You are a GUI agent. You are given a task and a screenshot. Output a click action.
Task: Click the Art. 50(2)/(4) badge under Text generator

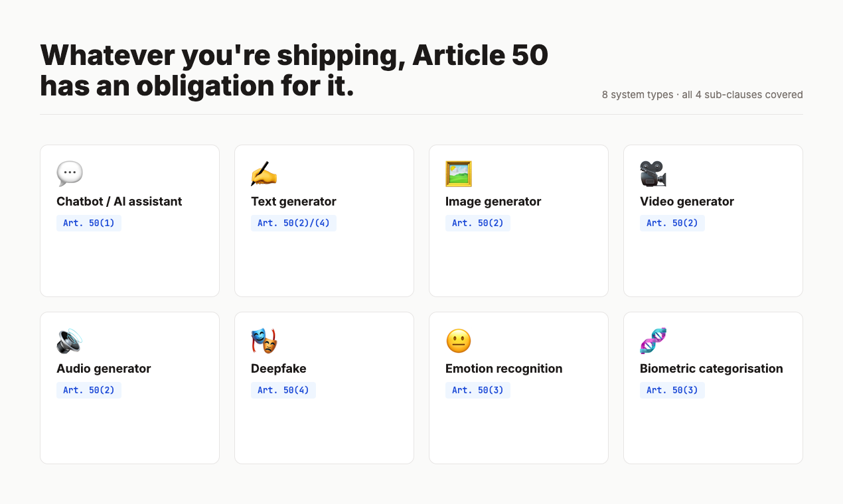[x=294, y=223]
